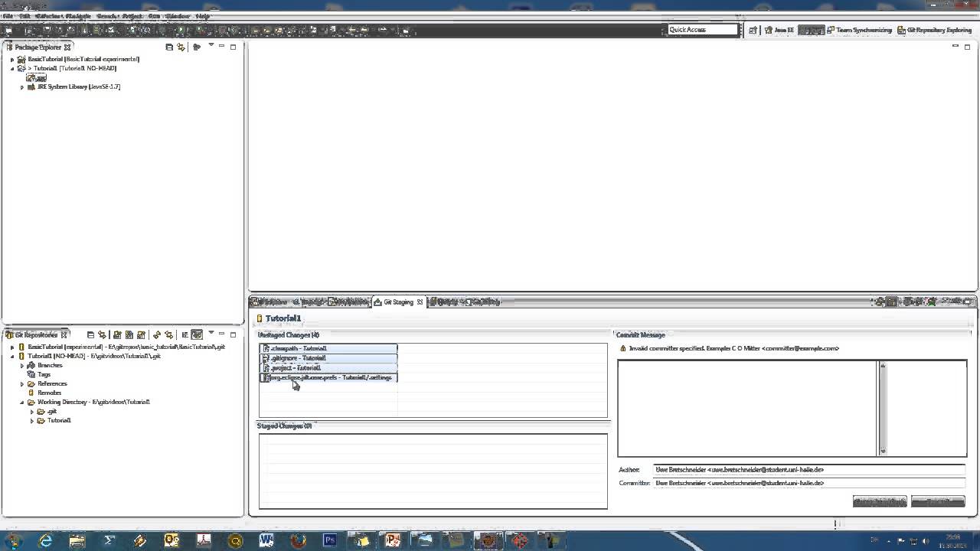Toggle Link with Editor in Package Explorer
Image resolution: width=980 pixels, height=551 pixels.
181,47
